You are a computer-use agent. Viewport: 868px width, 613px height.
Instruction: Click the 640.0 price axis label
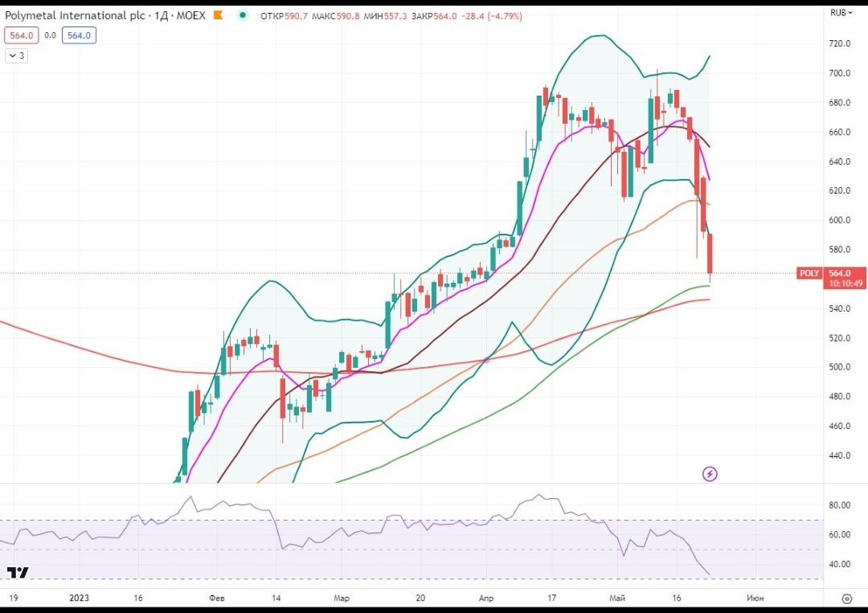point(840,161)
